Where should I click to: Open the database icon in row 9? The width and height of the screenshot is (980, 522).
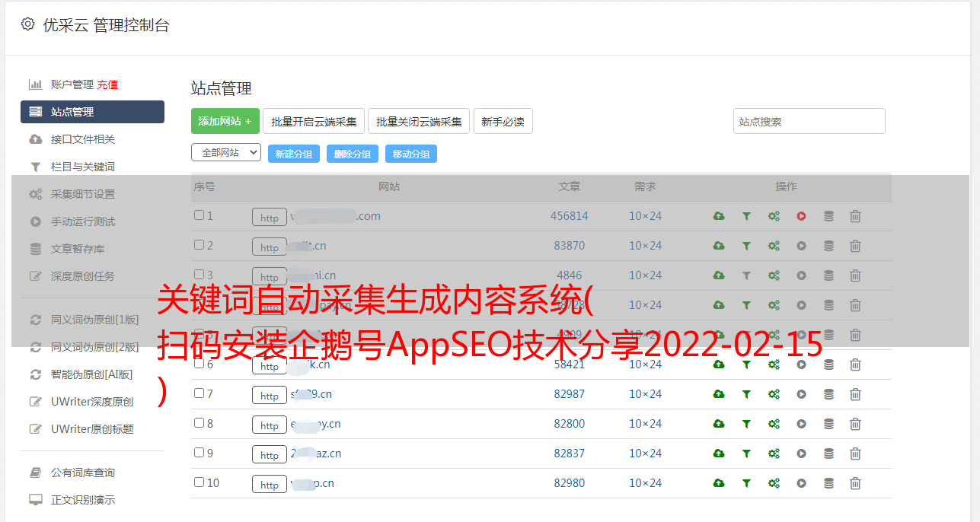tap(828, 454)
